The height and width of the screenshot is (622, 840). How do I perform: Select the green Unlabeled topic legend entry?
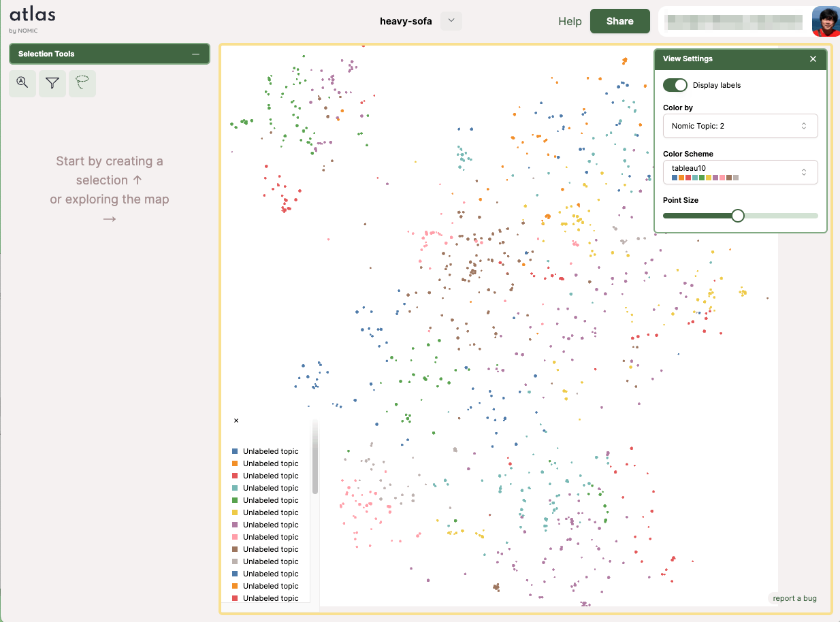(265, 500)
